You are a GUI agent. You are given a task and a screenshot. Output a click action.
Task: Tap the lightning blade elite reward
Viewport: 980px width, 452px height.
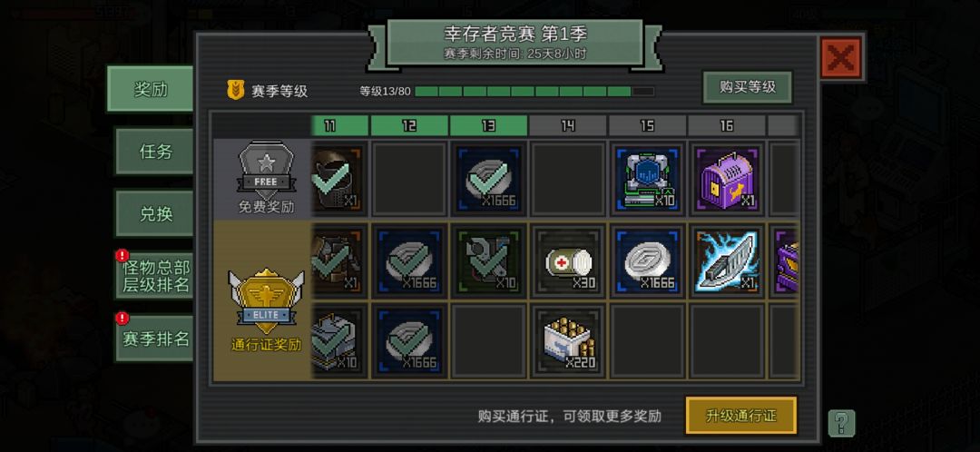click(726, 261)
